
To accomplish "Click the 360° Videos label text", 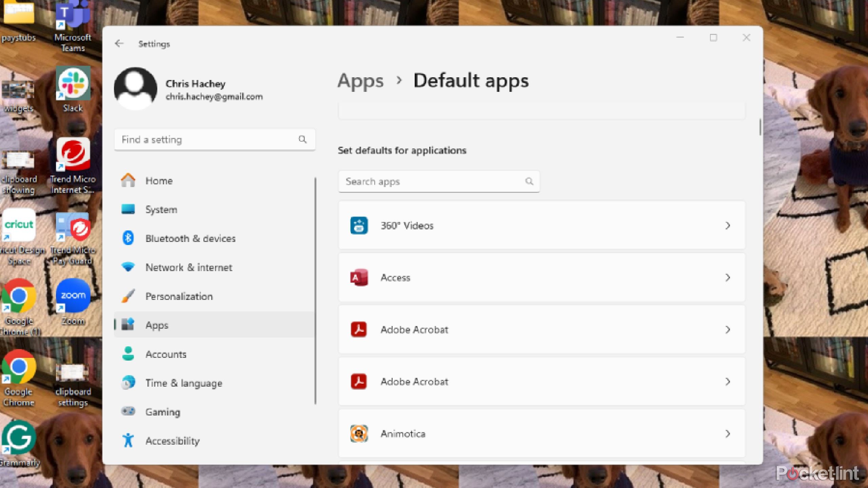I will pos(407,226).
